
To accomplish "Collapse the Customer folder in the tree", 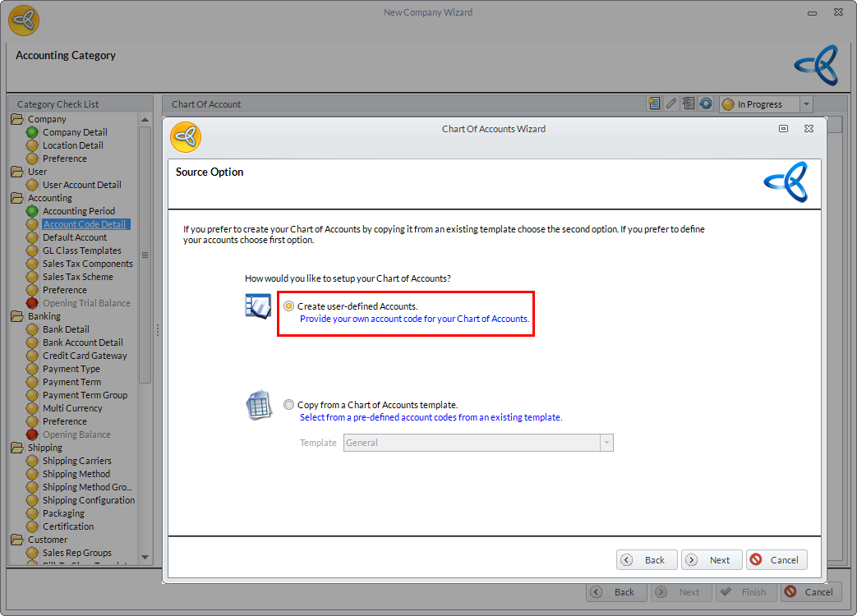I will [17, 540].
